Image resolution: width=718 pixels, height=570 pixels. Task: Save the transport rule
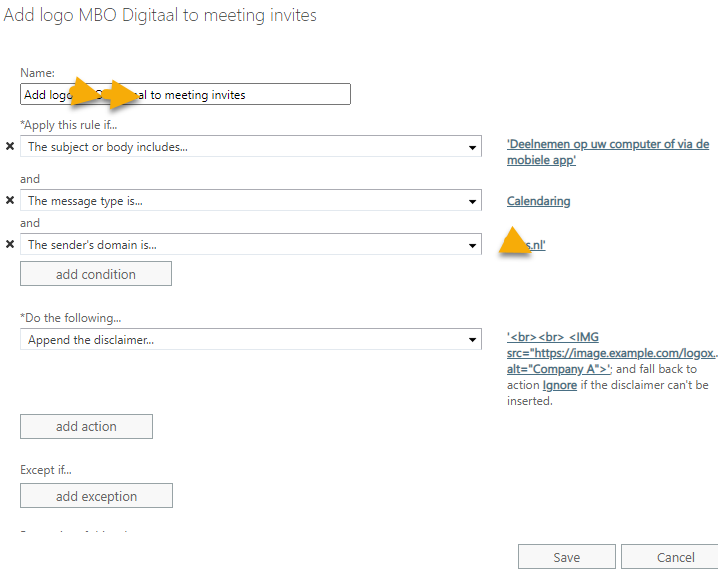(x=566, y=557)
